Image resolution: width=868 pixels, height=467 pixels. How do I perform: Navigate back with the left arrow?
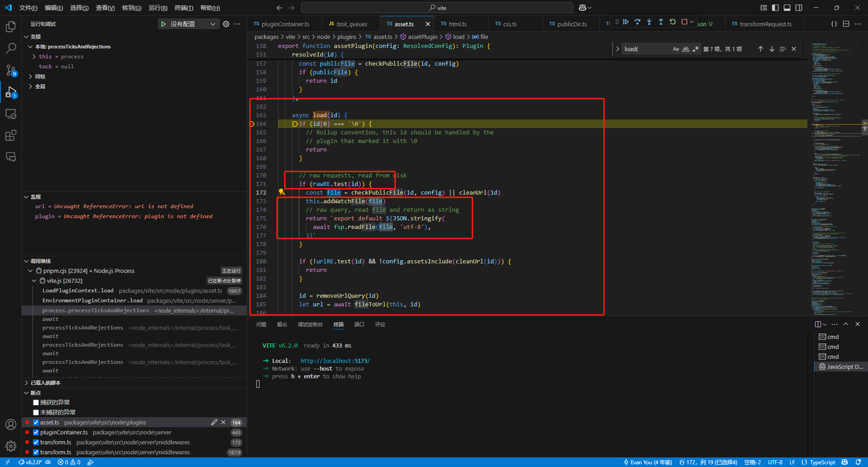(x=279, y=8)
